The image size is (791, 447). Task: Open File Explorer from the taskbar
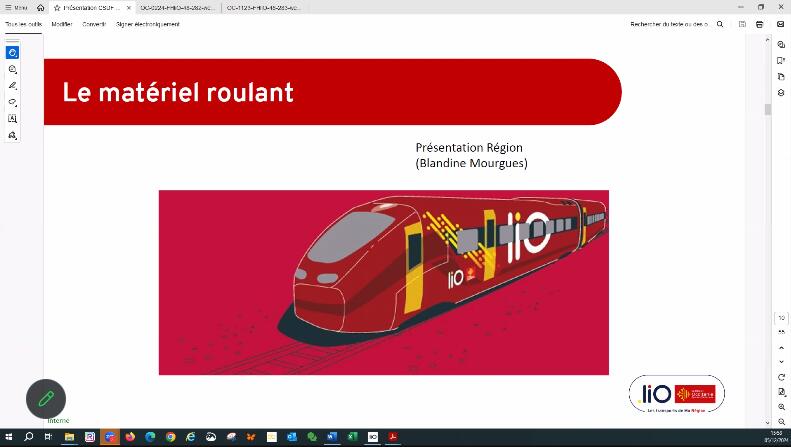coord(69,437)
